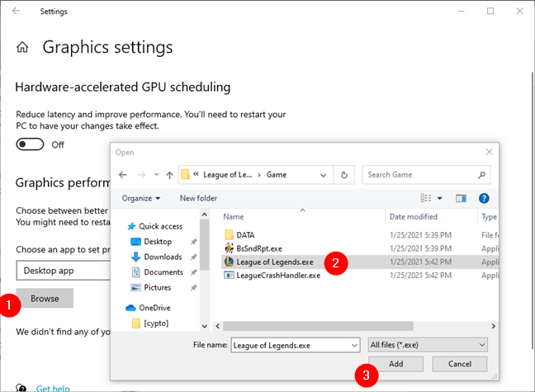Click Game breadcrumb segment

pos(277,175)
